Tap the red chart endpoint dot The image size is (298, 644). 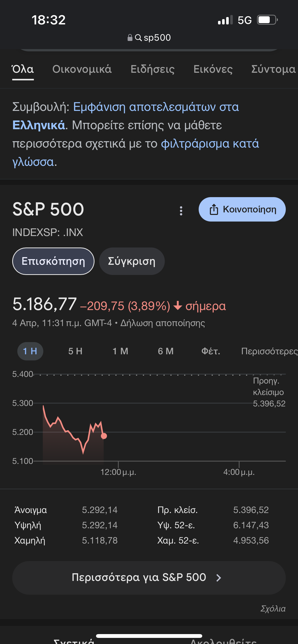point(104,436)
